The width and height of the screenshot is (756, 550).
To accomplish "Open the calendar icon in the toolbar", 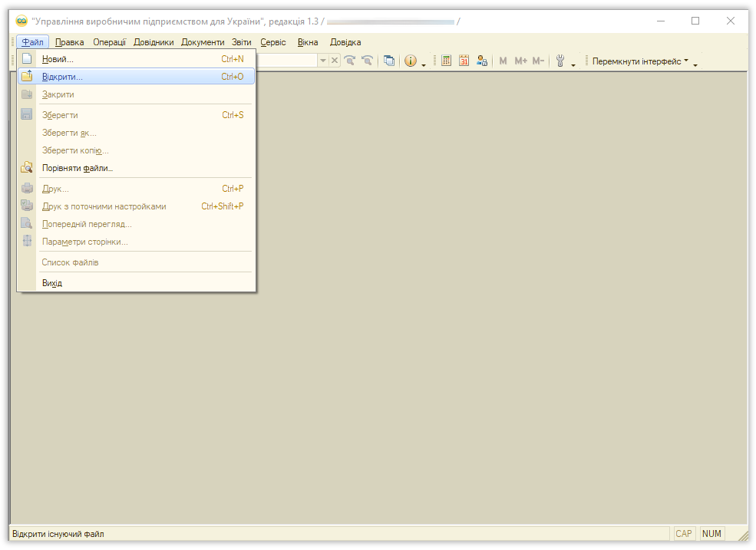I will click(x=464, y=61).
